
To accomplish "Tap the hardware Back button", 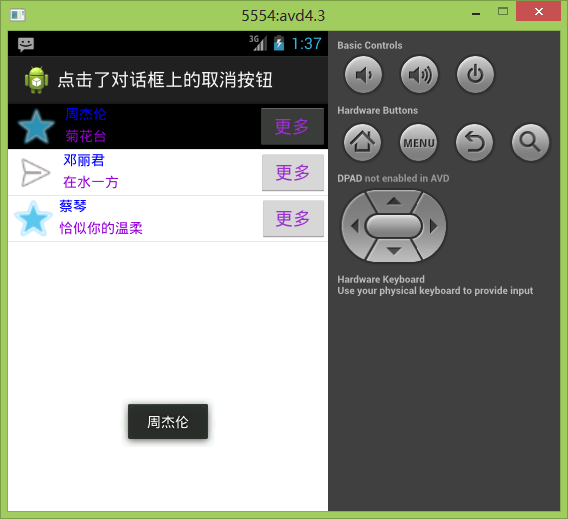I will (474, 142).
